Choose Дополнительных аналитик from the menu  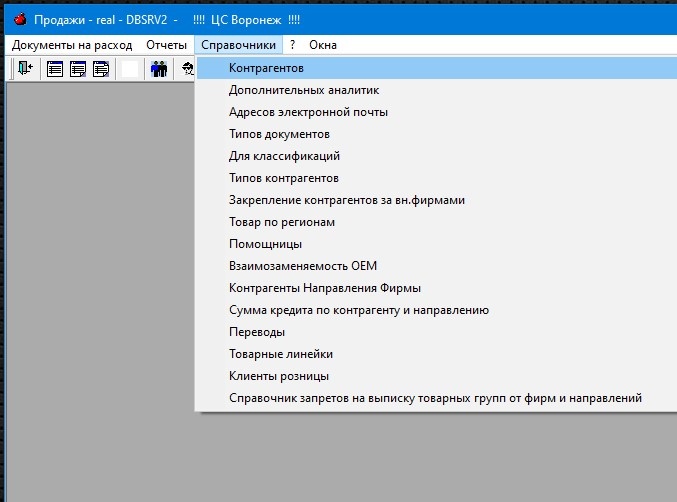(x=437, y=90)
